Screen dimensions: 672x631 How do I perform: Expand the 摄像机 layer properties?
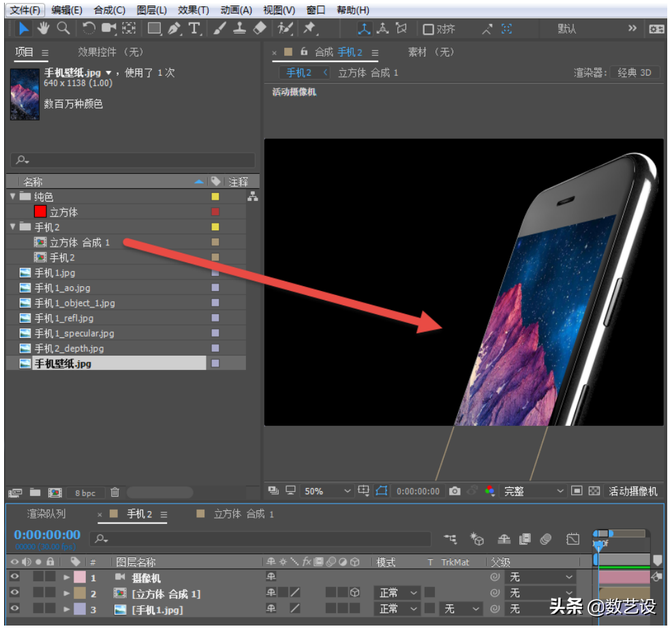point(66,577)
